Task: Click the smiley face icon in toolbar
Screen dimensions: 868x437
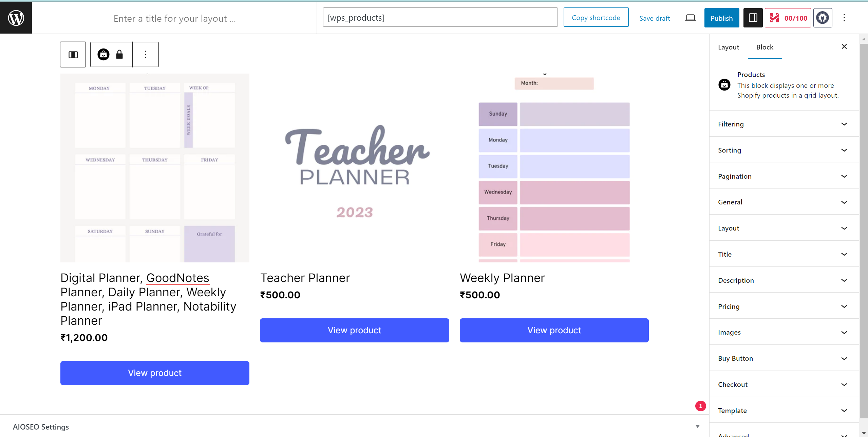Action: click(x=103, y=55)
